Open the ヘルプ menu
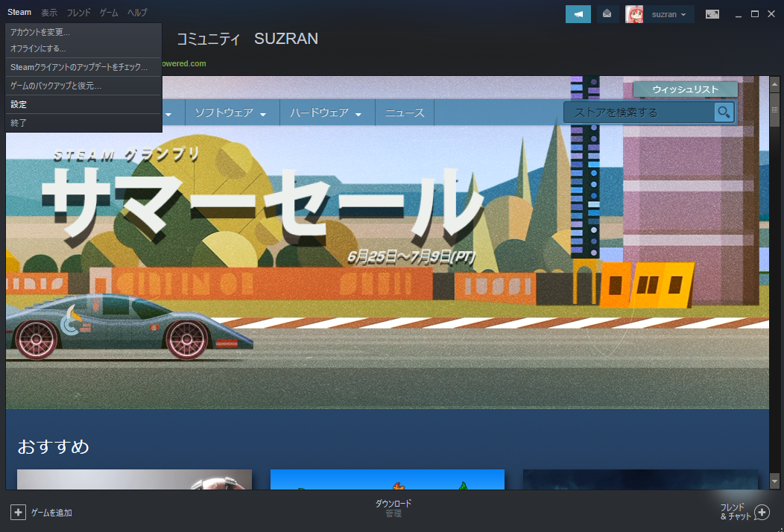Viewport: 784px width, 532px height. (x=137, y=13)
